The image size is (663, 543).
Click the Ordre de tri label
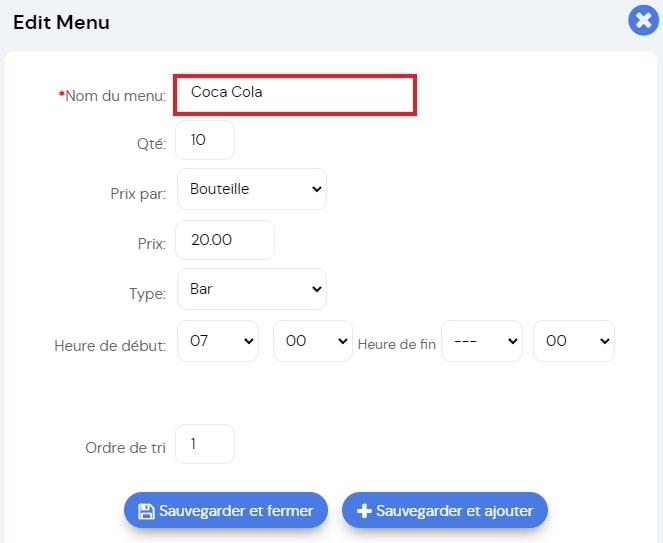coord(126,448)
